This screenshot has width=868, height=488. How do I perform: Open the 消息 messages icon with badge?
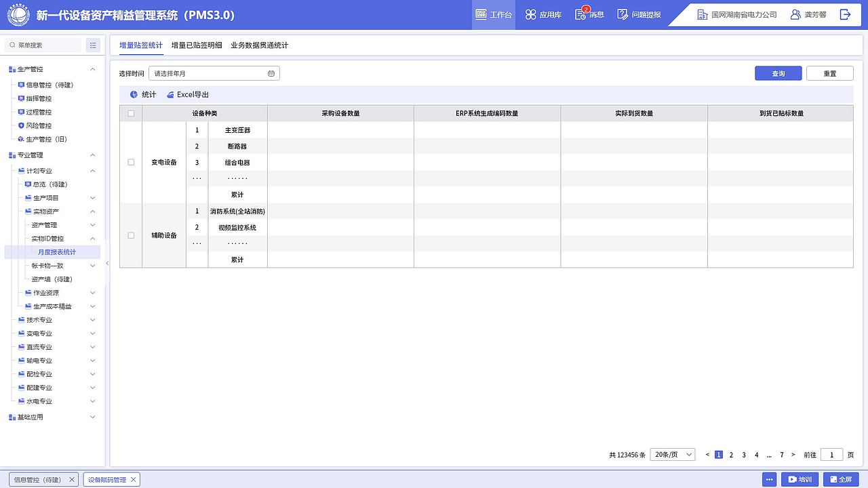[x=581, y=14]
